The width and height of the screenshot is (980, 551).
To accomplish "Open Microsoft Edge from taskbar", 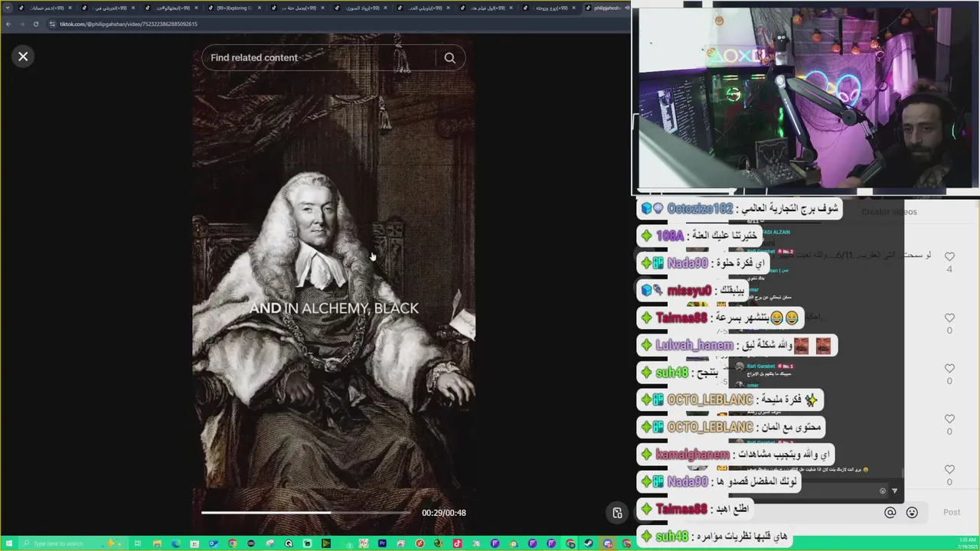I will pos(175,543).
